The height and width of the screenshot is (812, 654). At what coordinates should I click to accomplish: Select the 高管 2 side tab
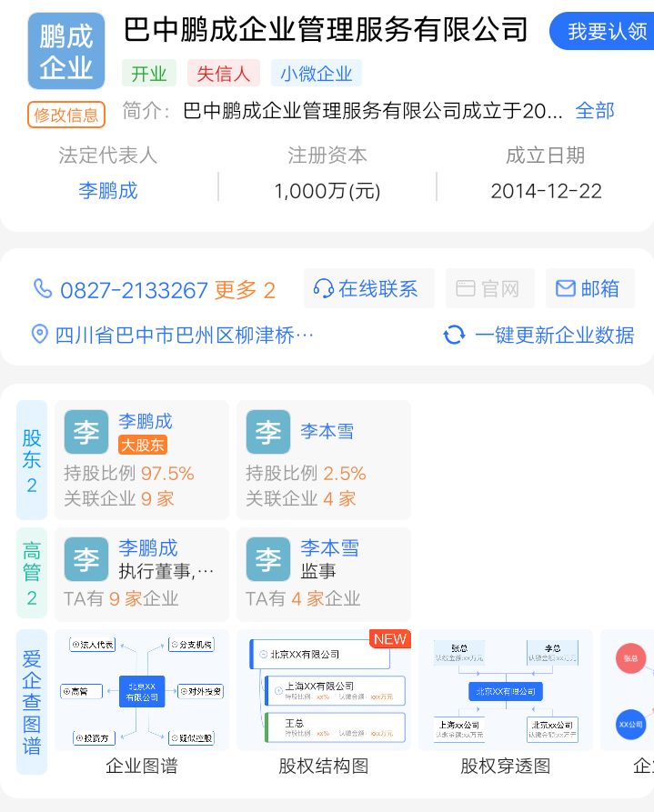click(32, 574)
